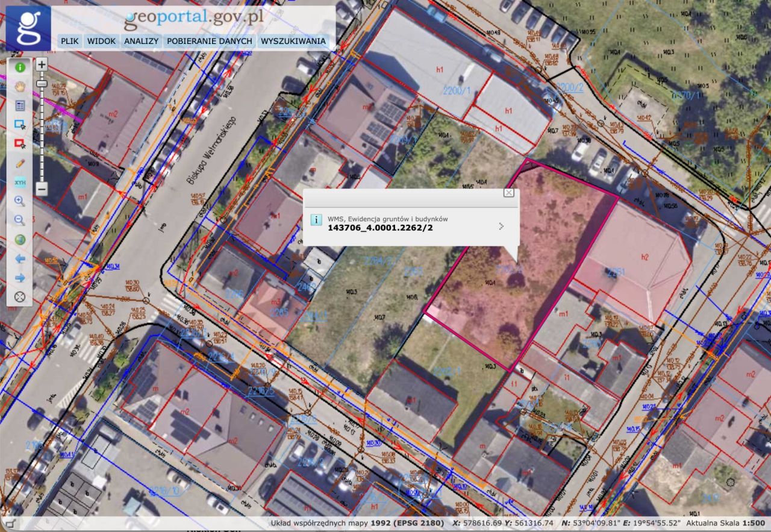Click the X coordinate value 578616.69
This screenshot has height=532, width=771.
pyautogui.click(x=482, y=523)
